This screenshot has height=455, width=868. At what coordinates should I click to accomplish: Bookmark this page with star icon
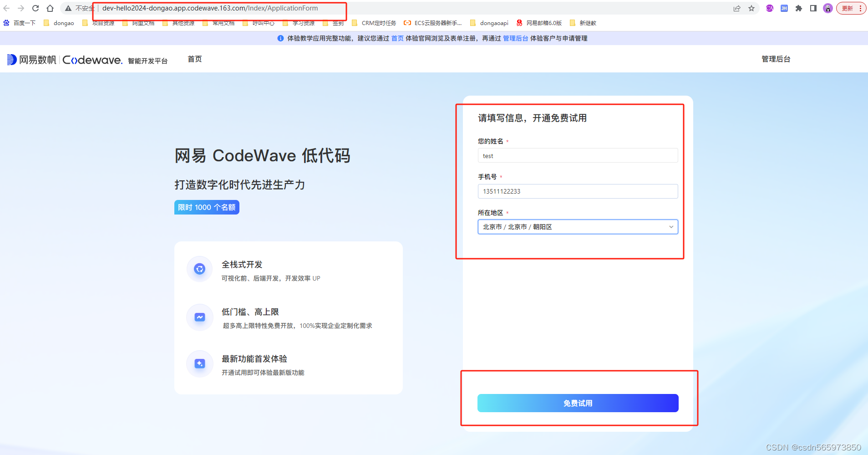751,8
